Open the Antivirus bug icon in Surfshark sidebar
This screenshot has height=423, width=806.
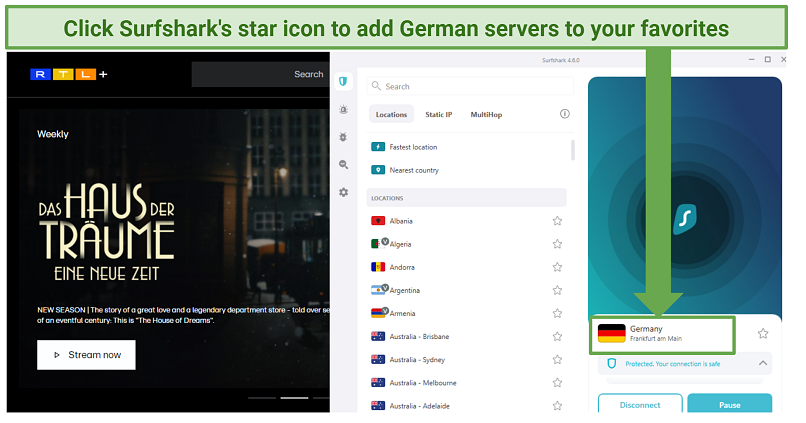(x=343, y=137)
